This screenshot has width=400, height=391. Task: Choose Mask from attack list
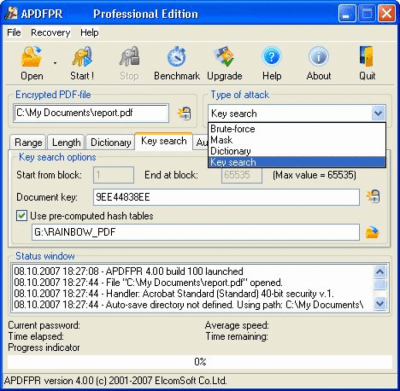point(297,140)
